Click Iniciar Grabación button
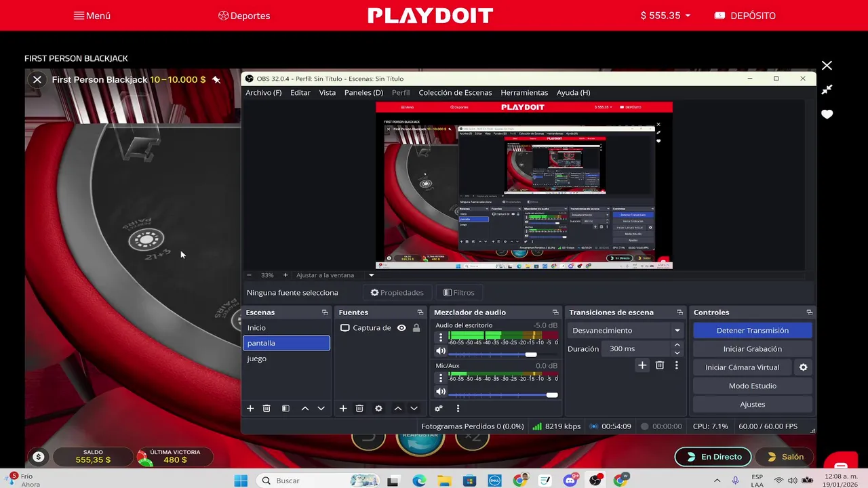This screenshot has width=868, height=488. coord(753,349)
